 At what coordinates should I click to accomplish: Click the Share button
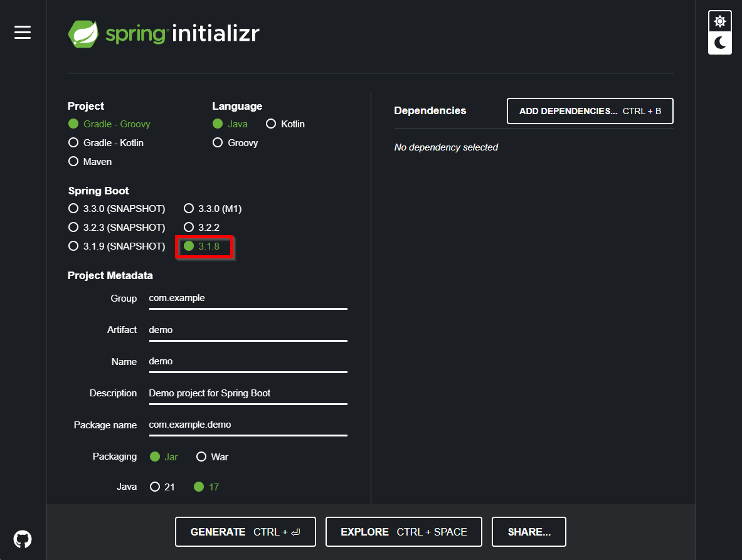pos(529,532)
